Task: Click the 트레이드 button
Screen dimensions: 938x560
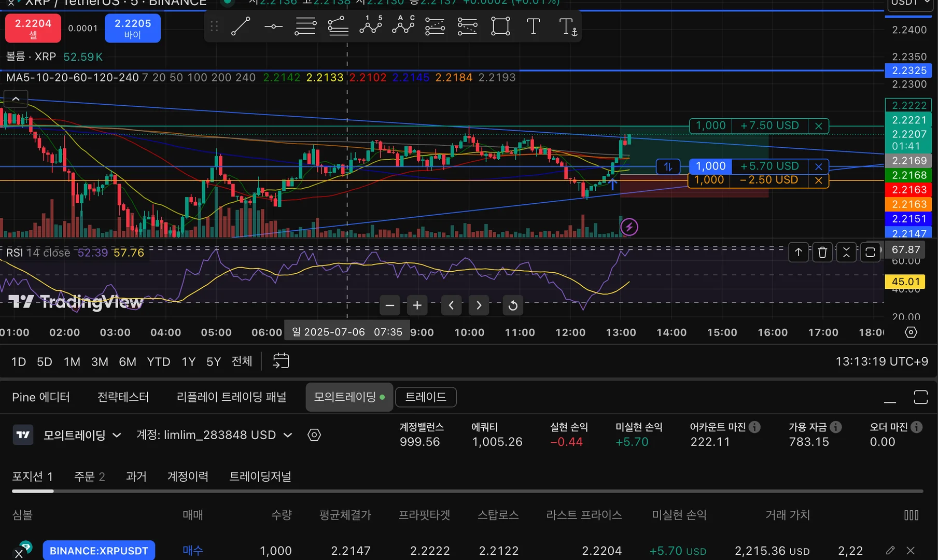Action: point(426,397)
